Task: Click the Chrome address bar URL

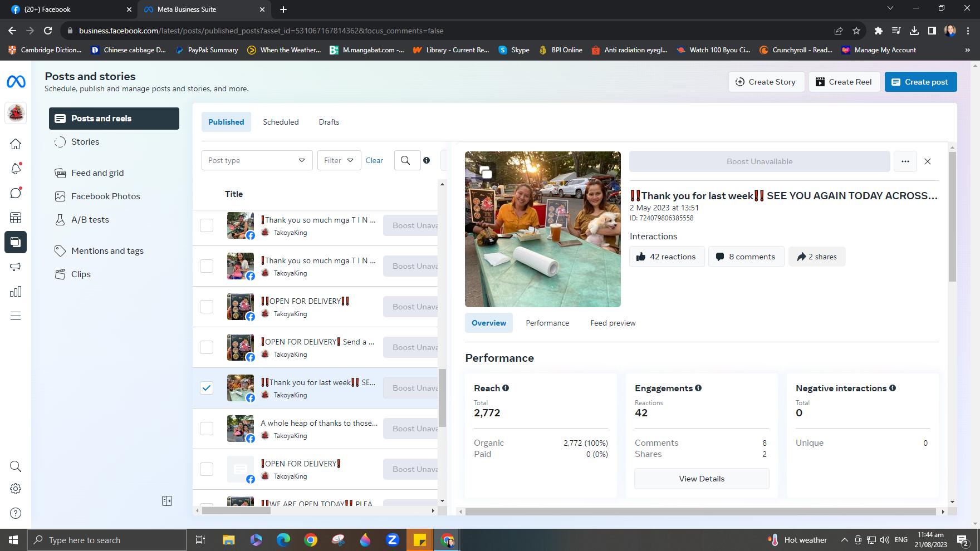Action: (261, 31)
